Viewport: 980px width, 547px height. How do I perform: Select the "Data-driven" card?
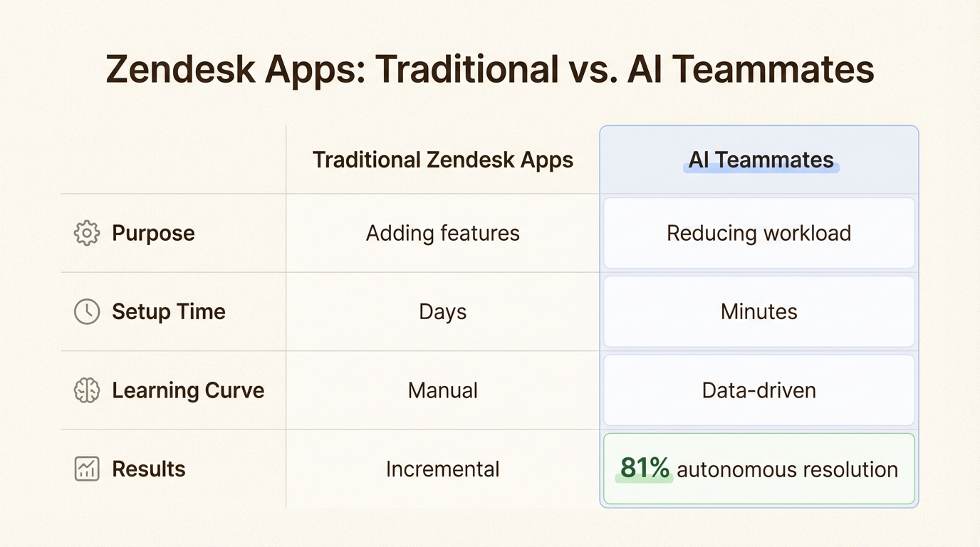click(759, 390)
